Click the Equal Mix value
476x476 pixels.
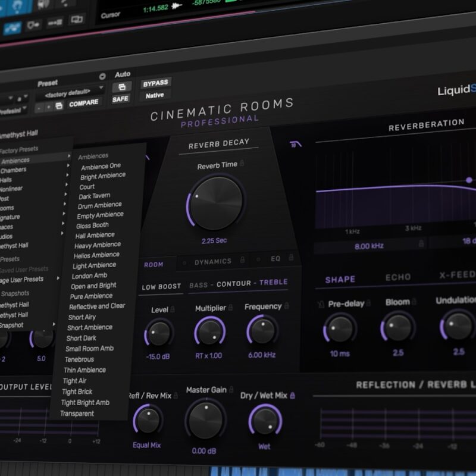click(x=146, y=445)
